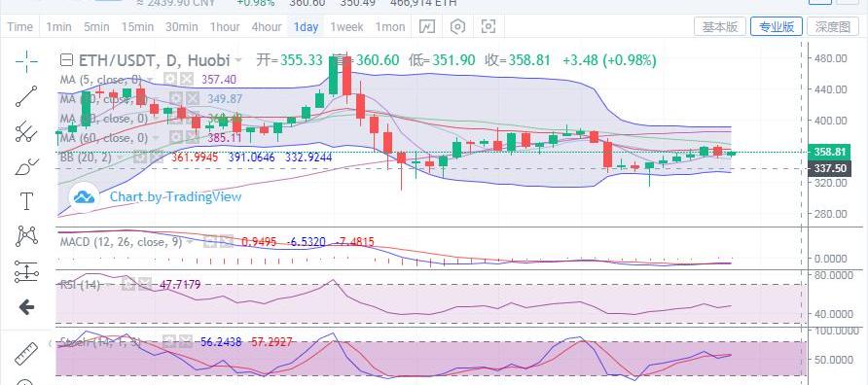Screen dimensions: 868x385
Task: Toggle fullscreen chart mode
Action: click(x=488, y=26)
